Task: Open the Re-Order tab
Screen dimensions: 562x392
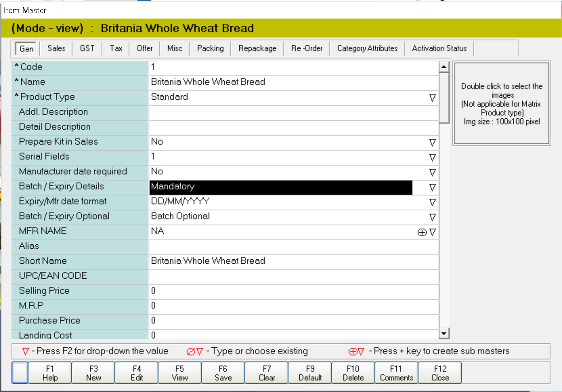Action: click(x=307, y=48)
